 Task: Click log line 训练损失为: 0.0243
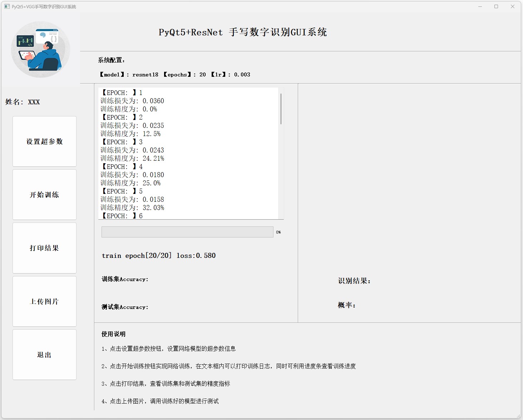(x=132, y=150)
